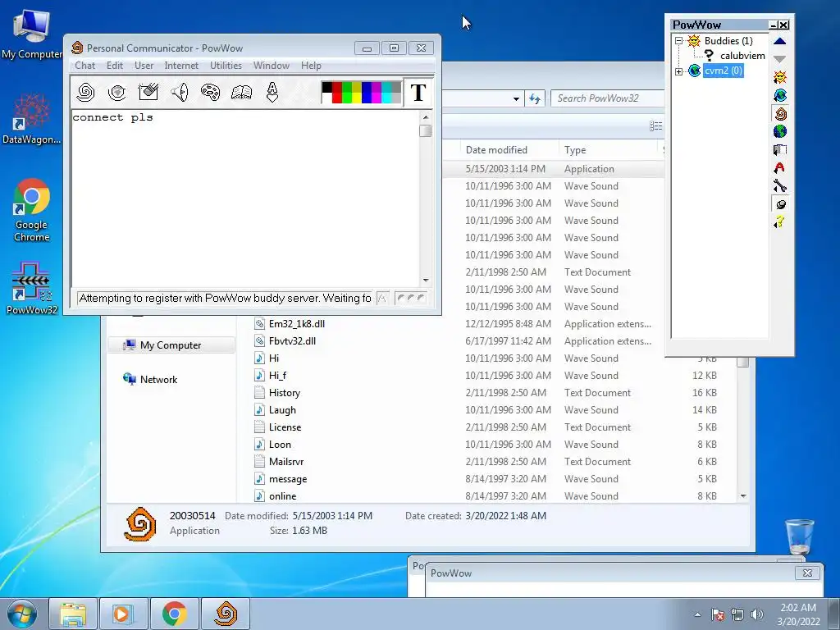Click the orange spiral icon in PowWow sidebar

click(x=780, y=113)
